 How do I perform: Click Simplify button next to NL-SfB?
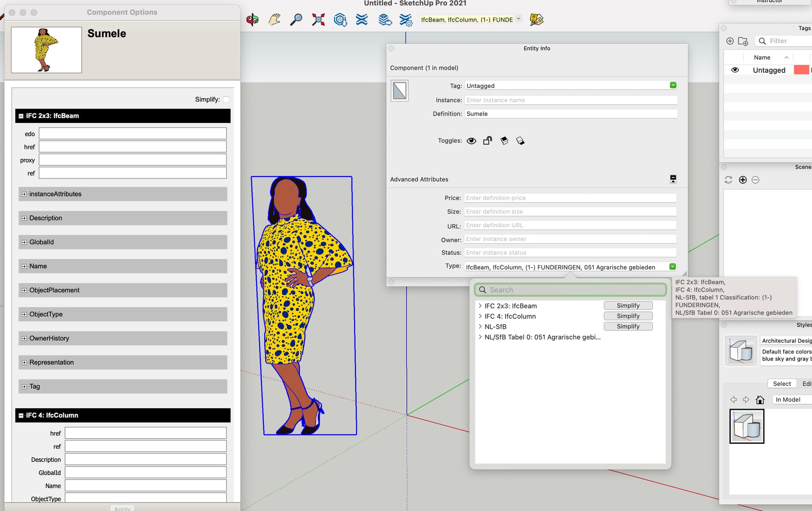(628, 327)
